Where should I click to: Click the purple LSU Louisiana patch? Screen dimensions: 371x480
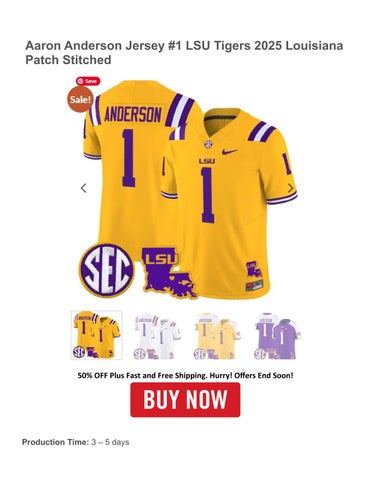pos(169,272)
